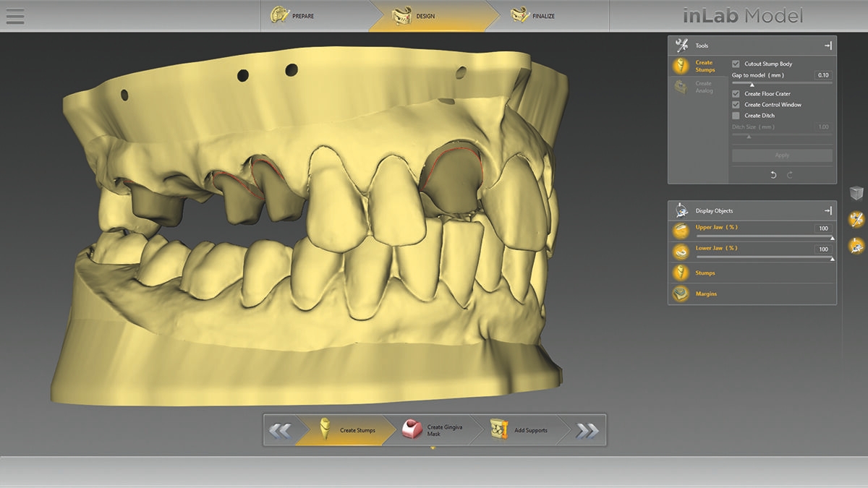Switch to the PREPARE phase
The width and height of the screenshot is (868, 488).
click(315, 15)
